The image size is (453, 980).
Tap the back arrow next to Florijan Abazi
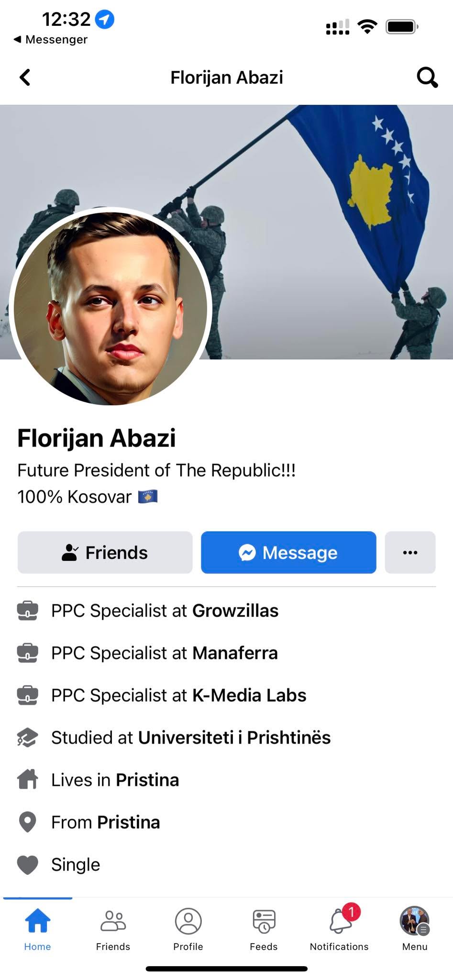pyautogui.click(x=25, y=77)
